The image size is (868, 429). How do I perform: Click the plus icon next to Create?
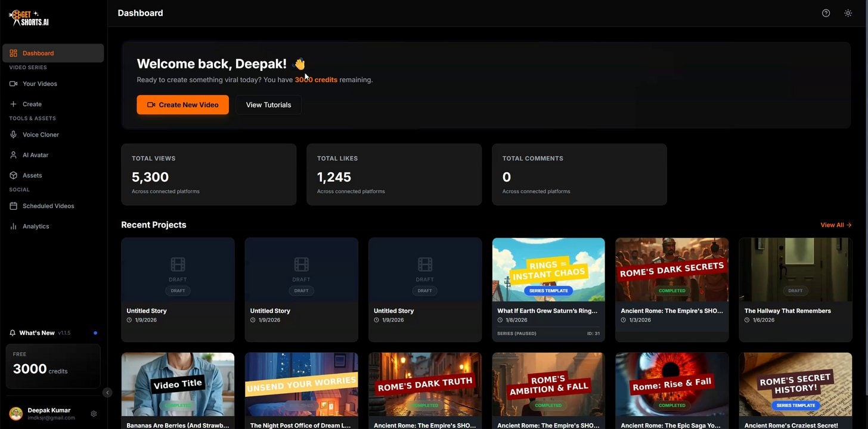(13, 104)
